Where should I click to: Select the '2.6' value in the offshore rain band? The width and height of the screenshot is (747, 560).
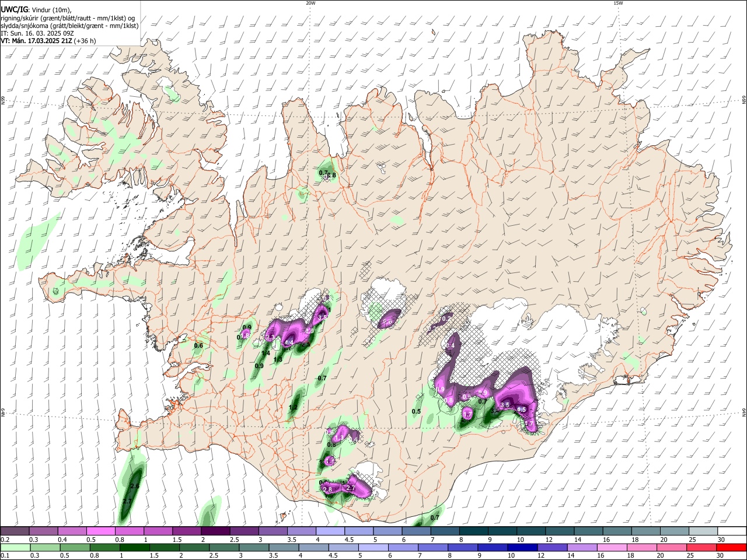tap(135, 486)
